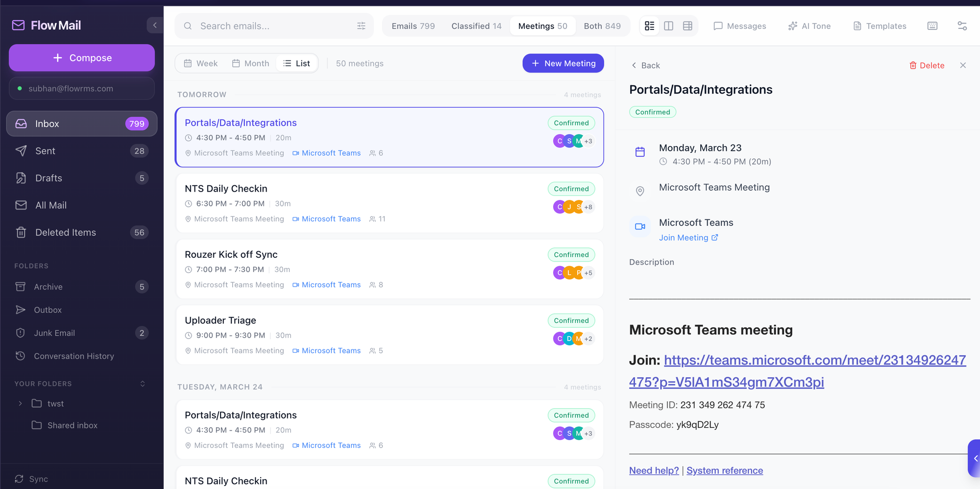Open the Both emails tab
The height and width of the screenshot is (489, 980).
pos(602,25)
